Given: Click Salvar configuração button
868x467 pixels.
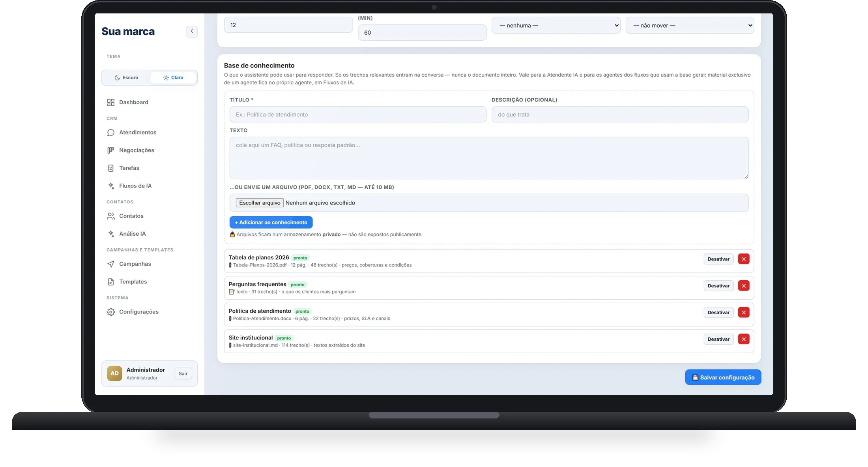Looking at the screenshot, I should [x=723, y=377].
